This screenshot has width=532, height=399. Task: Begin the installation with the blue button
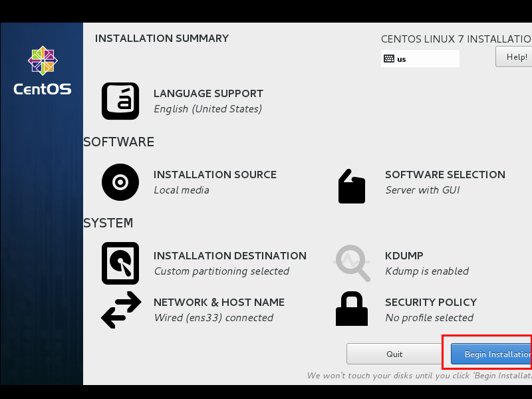pyautogui.click(x=491, y=354)
